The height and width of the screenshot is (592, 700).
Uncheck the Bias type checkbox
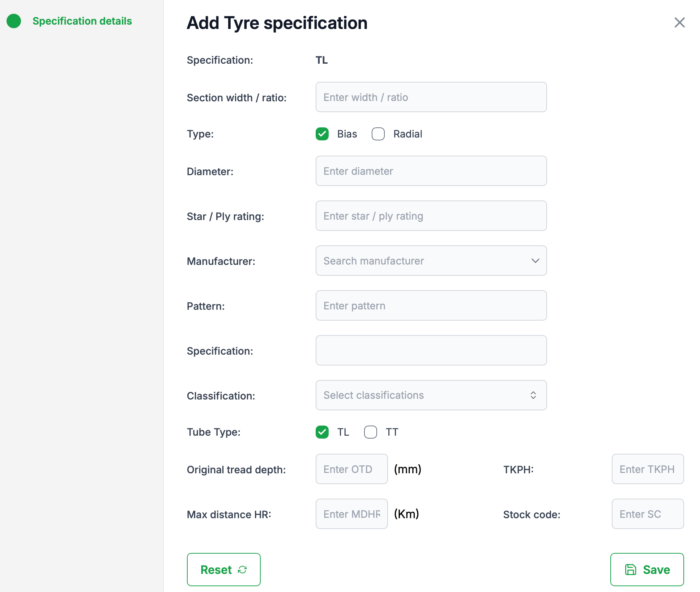[x=322, y=134]
